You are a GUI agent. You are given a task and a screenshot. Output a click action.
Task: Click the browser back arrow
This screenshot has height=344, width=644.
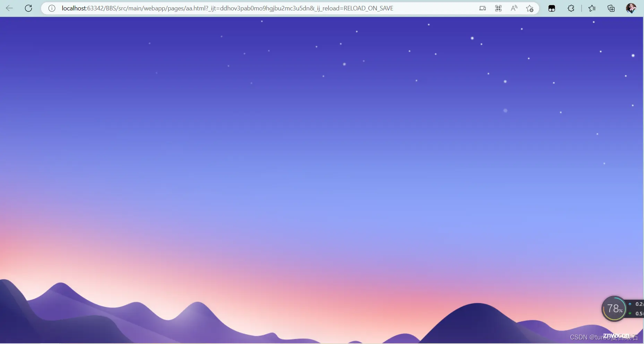[x=9, y=8]
